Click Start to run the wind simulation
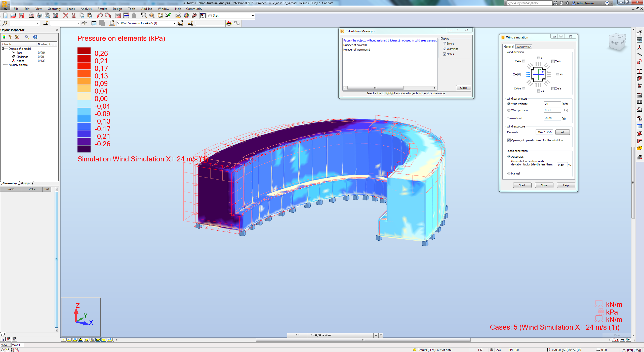This screenshot has width=644, height=352. pos(522,185)
